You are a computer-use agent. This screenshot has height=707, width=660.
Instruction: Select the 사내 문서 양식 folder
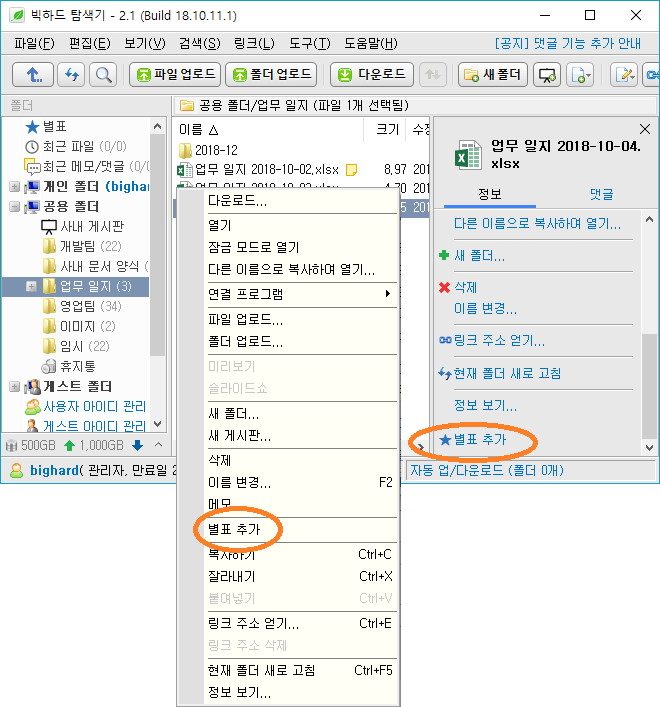[95, 266]
